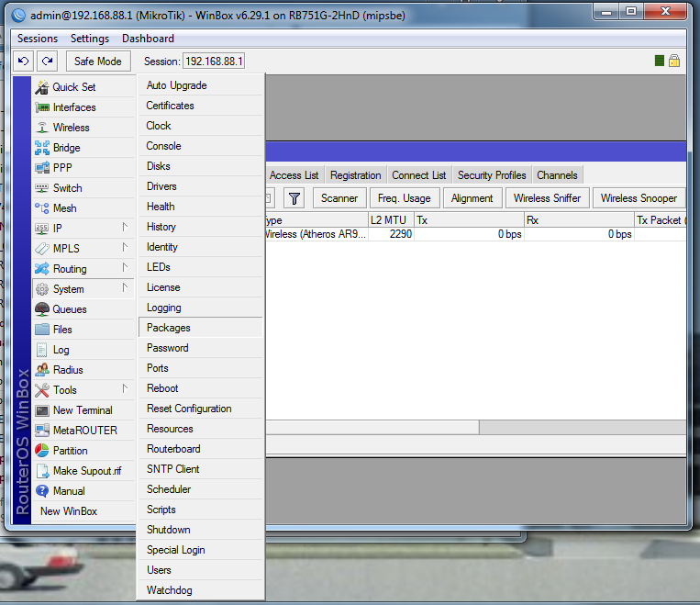Expand the MPLS submenu arrow

125,248
